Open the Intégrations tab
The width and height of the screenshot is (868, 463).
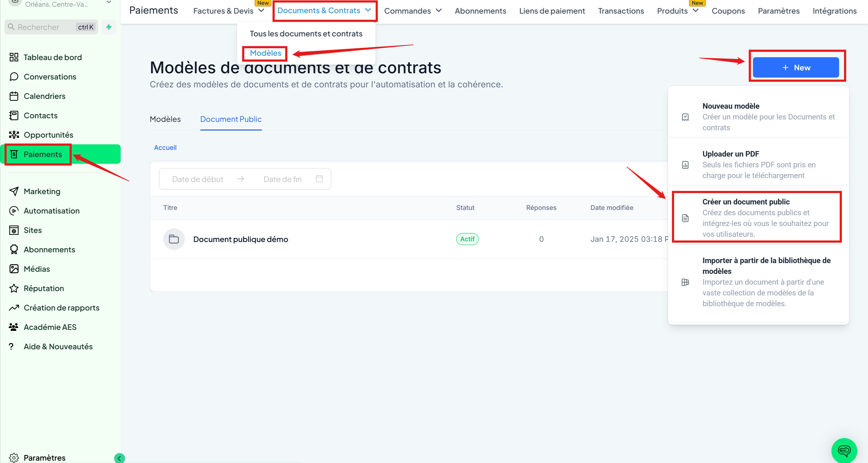(834, 11)
